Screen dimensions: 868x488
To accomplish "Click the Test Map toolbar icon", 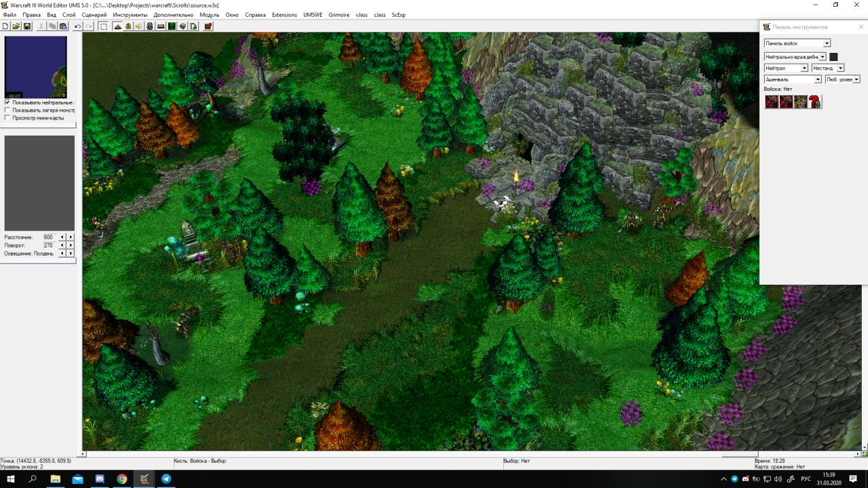I will [208, 26].
